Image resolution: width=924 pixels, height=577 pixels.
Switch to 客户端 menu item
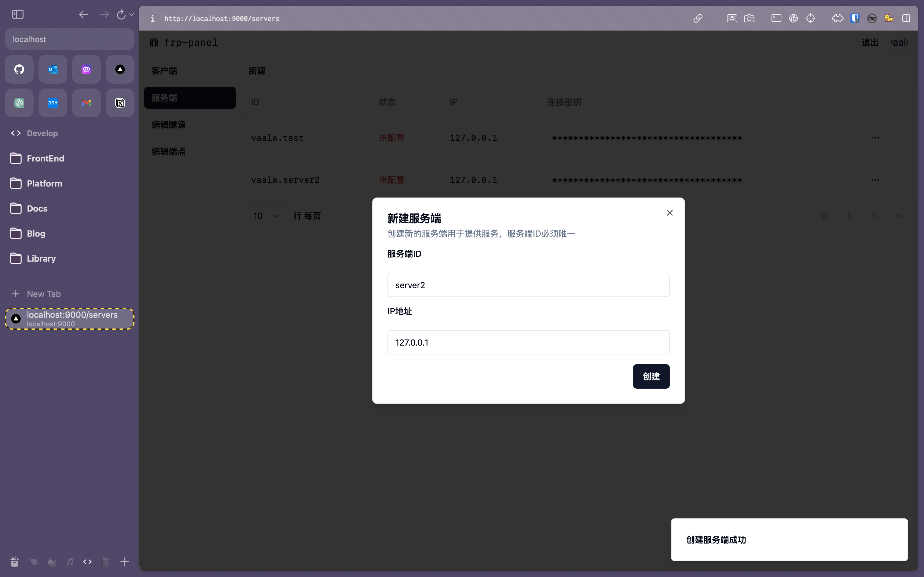click(164, 71)
